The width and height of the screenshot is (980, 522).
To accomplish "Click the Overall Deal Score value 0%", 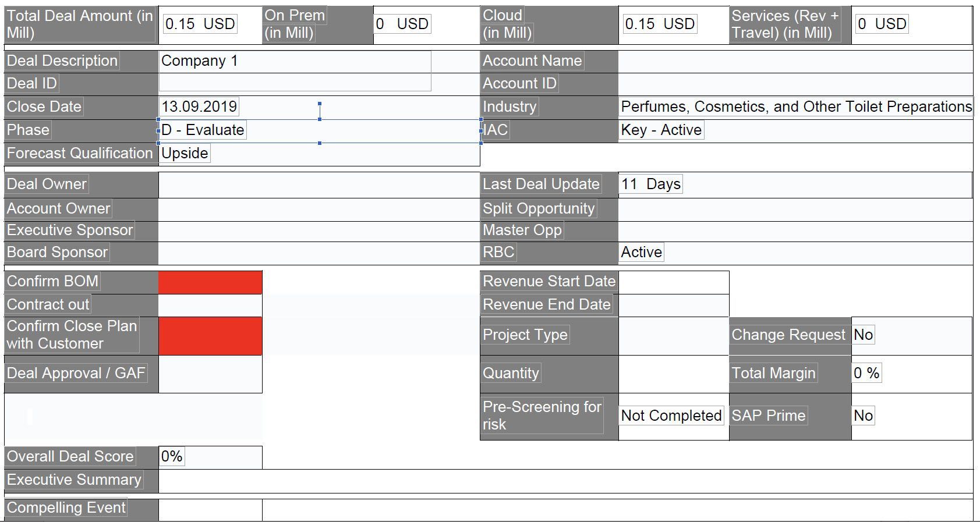I will pyautogui.click(x=172, y=456).
